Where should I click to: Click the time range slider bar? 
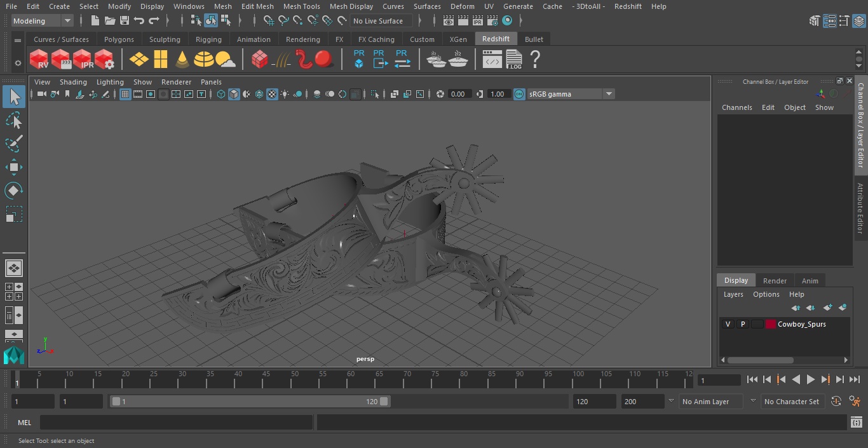pos(250,402)
